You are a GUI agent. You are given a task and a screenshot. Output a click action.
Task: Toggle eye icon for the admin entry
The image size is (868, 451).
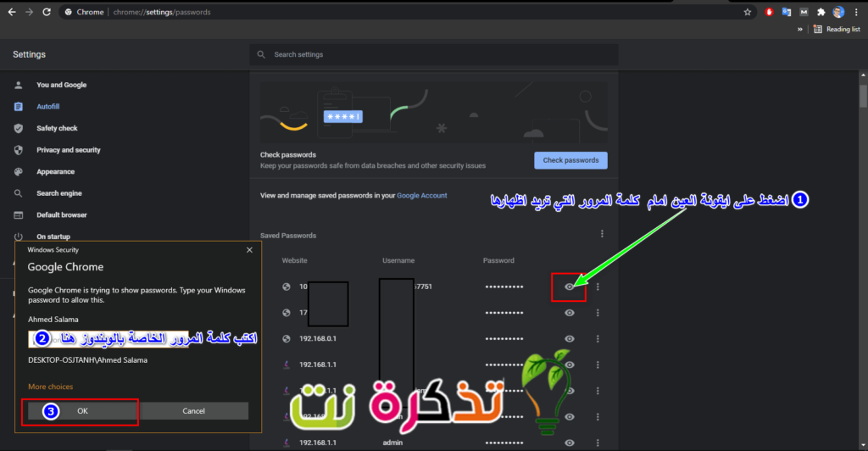(x=570, y=443)
